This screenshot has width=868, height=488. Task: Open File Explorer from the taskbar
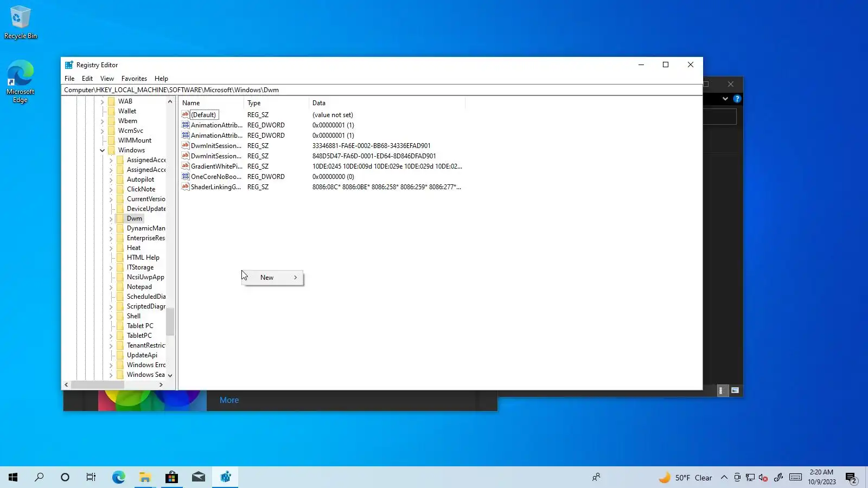tap(145, 477)
